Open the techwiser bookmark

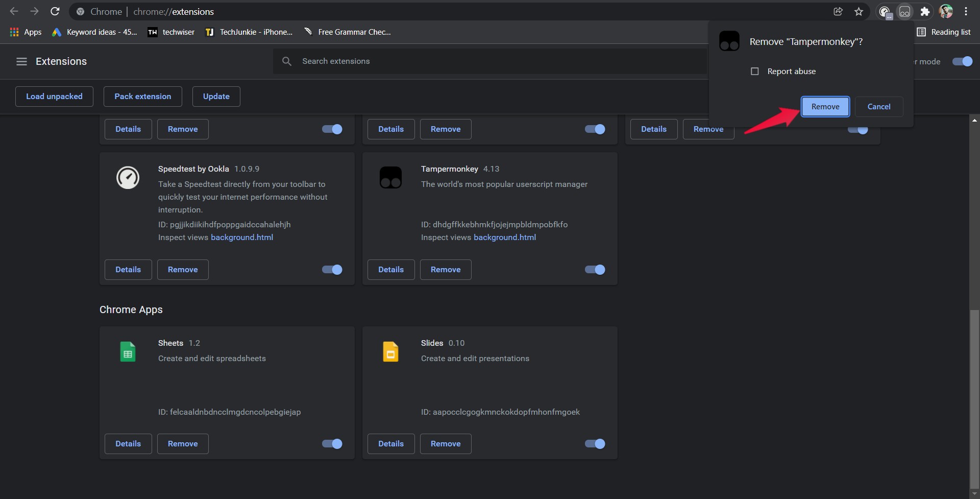point(171,32)
